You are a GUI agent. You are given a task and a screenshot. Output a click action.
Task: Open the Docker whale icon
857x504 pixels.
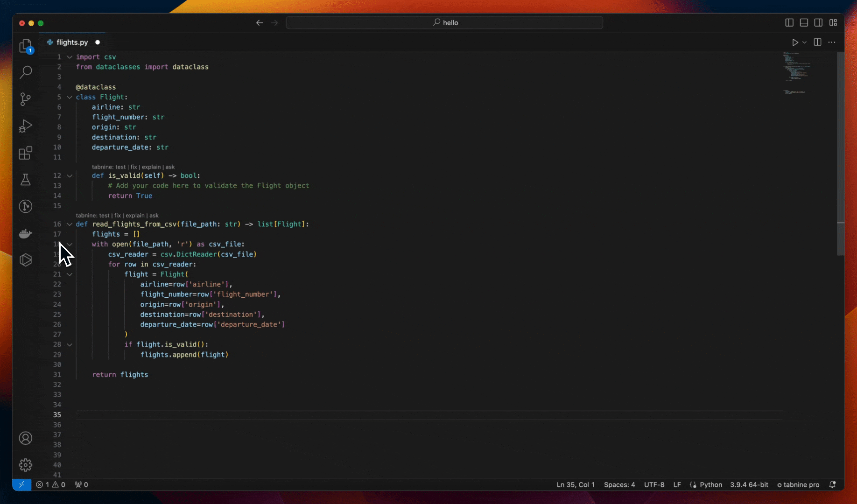click(x=26, y=233)
